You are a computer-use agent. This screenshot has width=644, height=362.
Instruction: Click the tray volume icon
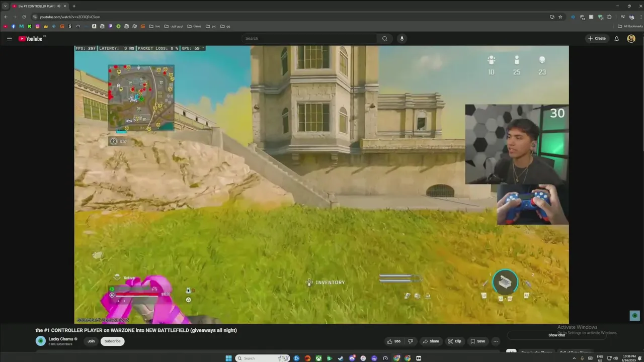(x=615, y=358)
